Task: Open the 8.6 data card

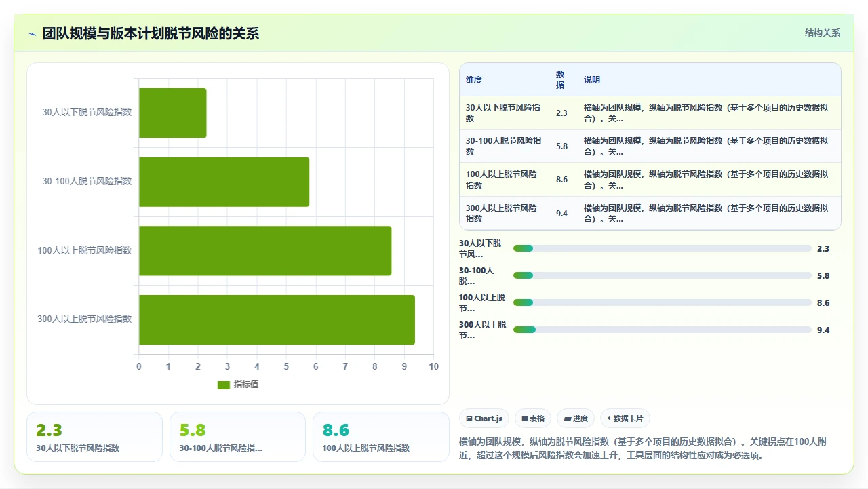Action: tap(380, 437)
